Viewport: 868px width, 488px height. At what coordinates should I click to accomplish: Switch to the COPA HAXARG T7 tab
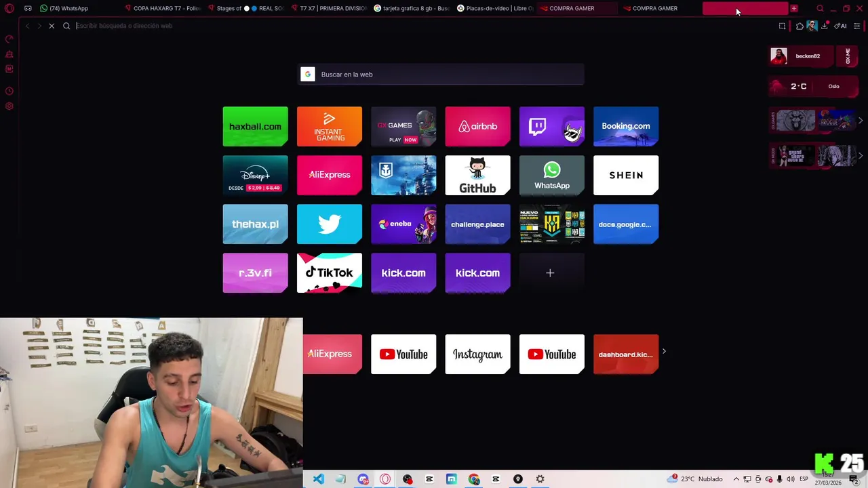[x=163, y=8]
